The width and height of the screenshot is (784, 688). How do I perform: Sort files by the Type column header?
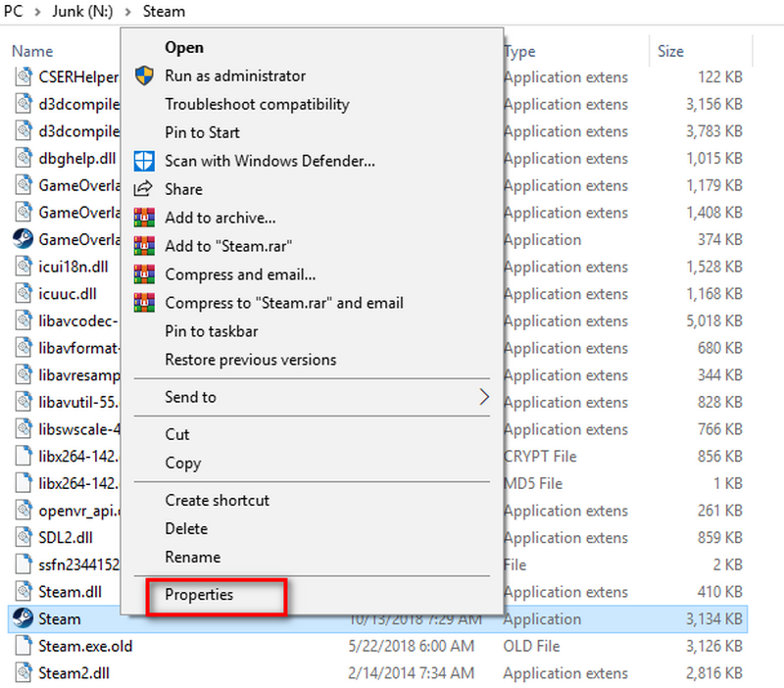tap(519, 51)
